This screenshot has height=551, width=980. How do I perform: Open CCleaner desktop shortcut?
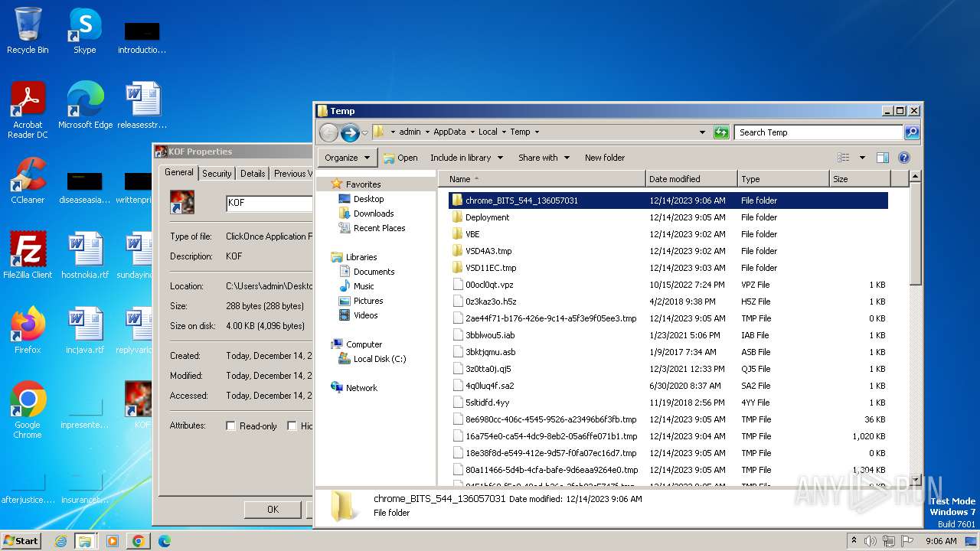tap(28, 181)
